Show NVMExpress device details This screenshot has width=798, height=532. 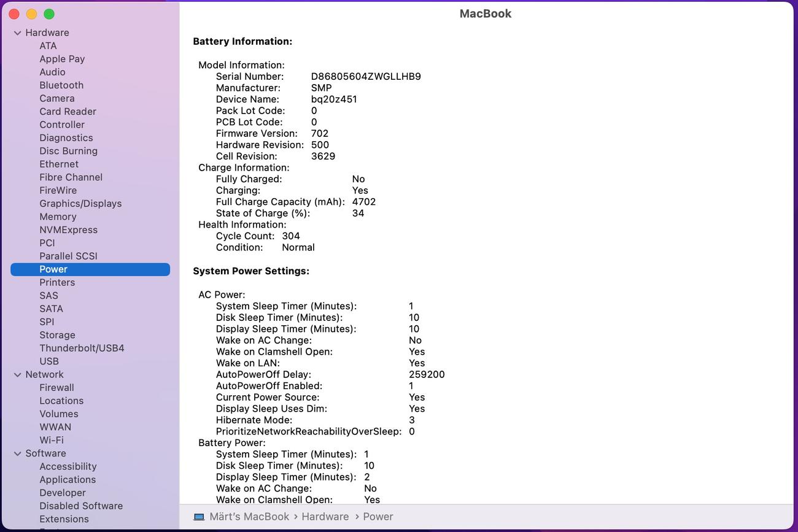coord(68,230)
